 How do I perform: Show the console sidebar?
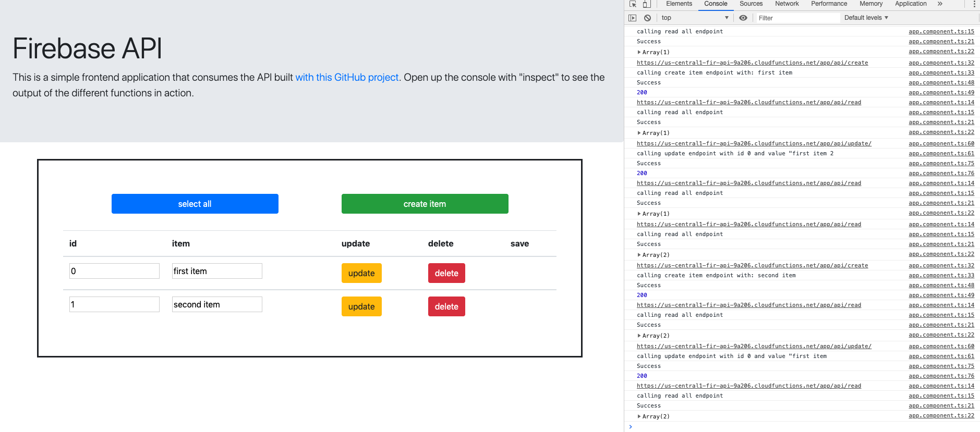click(633, 18)
